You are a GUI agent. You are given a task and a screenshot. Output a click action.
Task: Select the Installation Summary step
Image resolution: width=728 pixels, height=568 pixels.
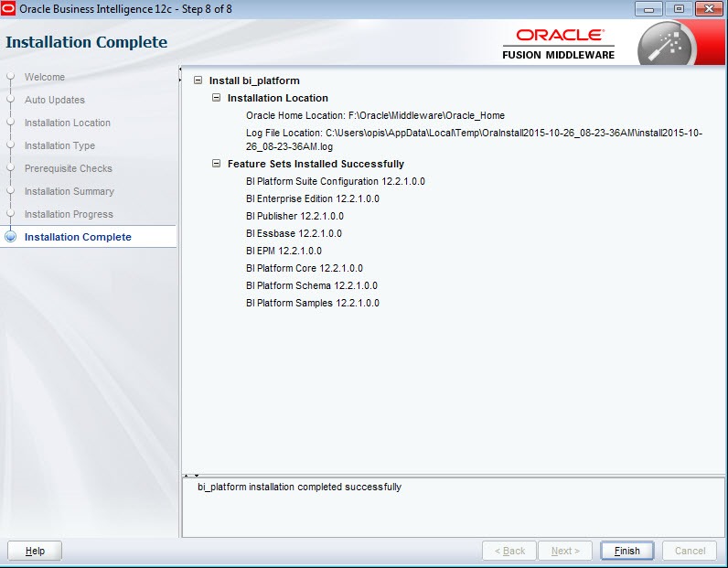click(70, 191)
